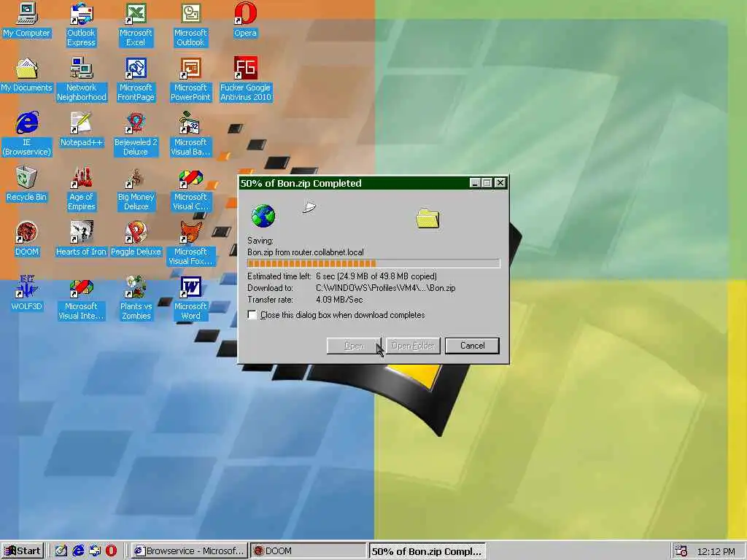Click 'Bon.zip from router.collabnet.local' text
Viewport: 747px width, 560px height.
pyautogui.click(x=306, y=252)
